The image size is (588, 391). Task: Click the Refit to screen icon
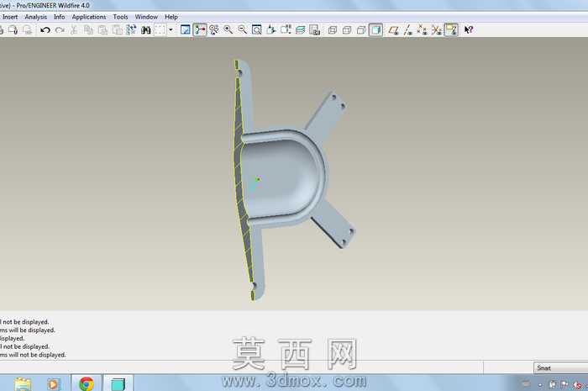pyautogui.click(x=257, y=30)
